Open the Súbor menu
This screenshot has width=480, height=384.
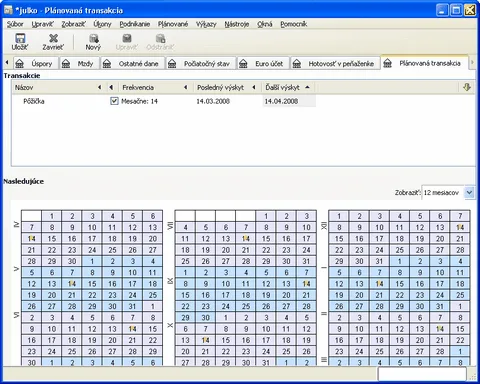15,24
